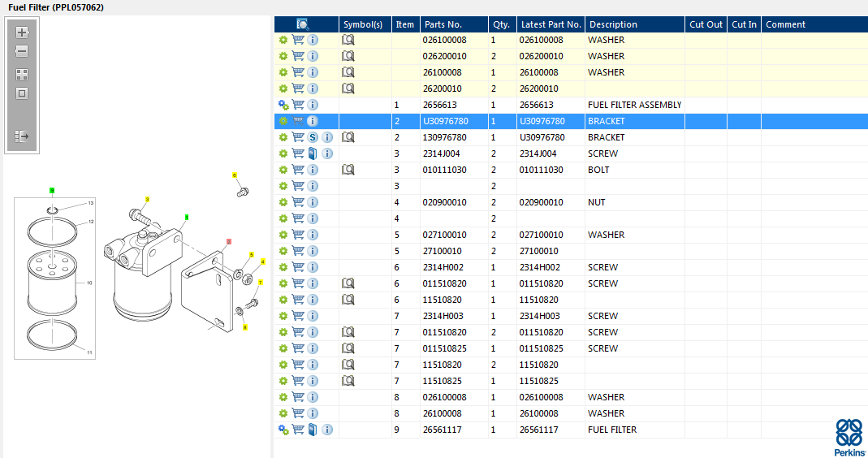Sort by Item column header

(x=405, y=24)
